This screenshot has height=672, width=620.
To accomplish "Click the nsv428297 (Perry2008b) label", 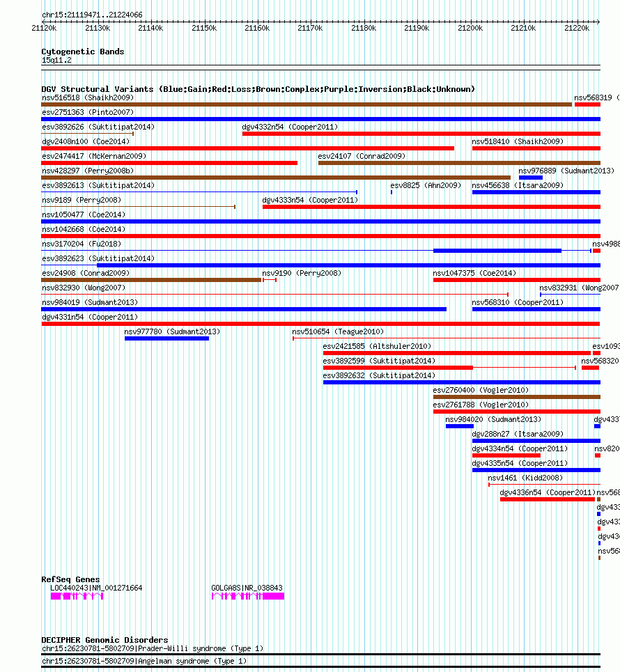I will [x=88, y=171].
